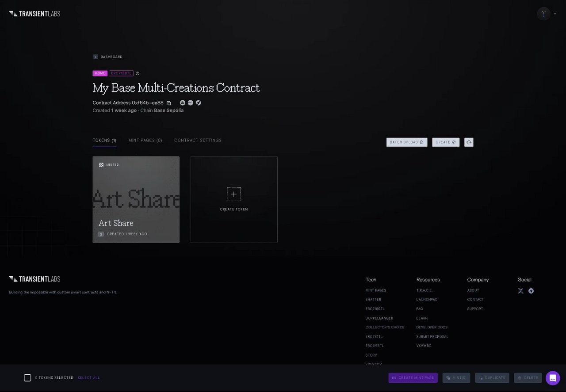
Task: Open footer Doppelganger link
Action: [379, 318]
